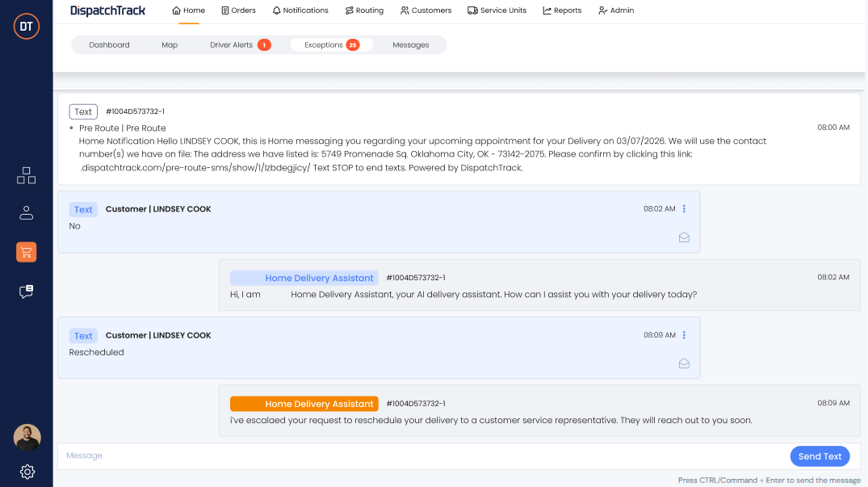
Task: Click the pre-route-sms link in the notification
Action: point(195,168)
